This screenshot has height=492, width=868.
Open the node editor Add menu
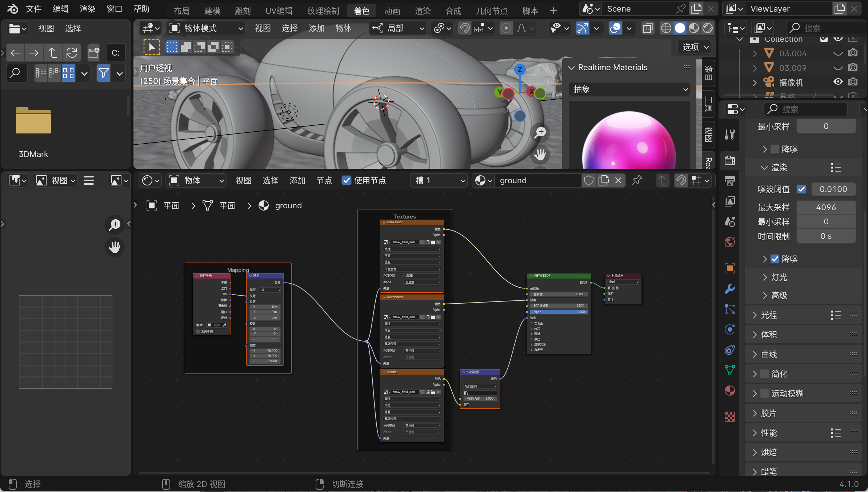click(x=297, y=180)
